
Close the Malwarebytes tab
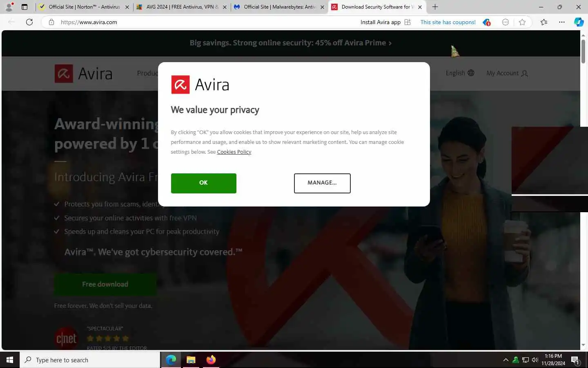click(x=322, y=7)
